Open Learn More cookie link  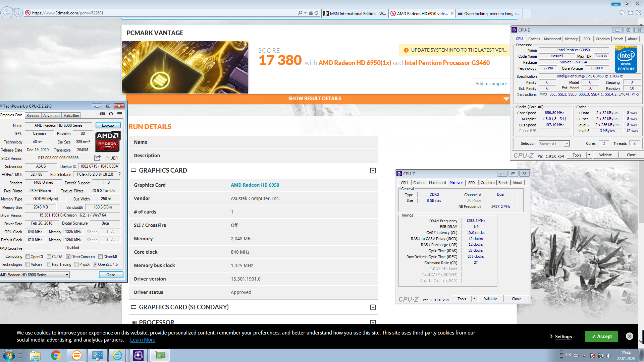tap(143, 340)
